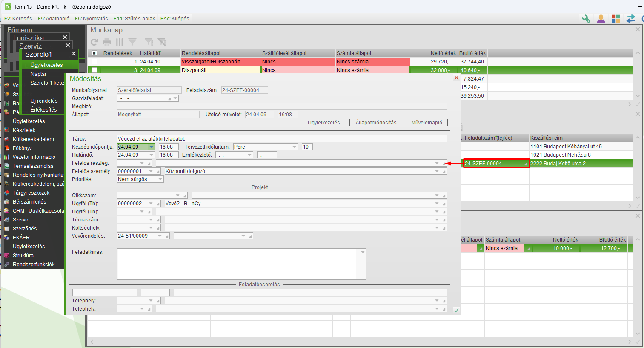Close the Módosítás dialog with red X
The image size is (644, 348).
click(x=456, y=78)
